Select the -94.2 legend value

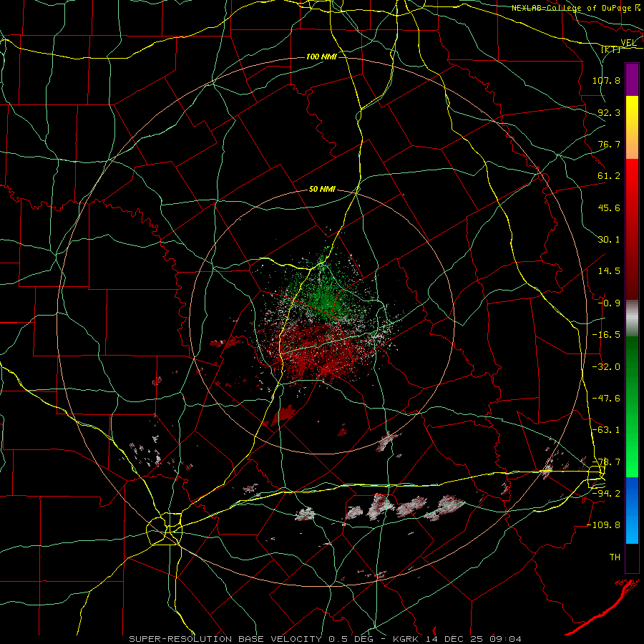606,494
